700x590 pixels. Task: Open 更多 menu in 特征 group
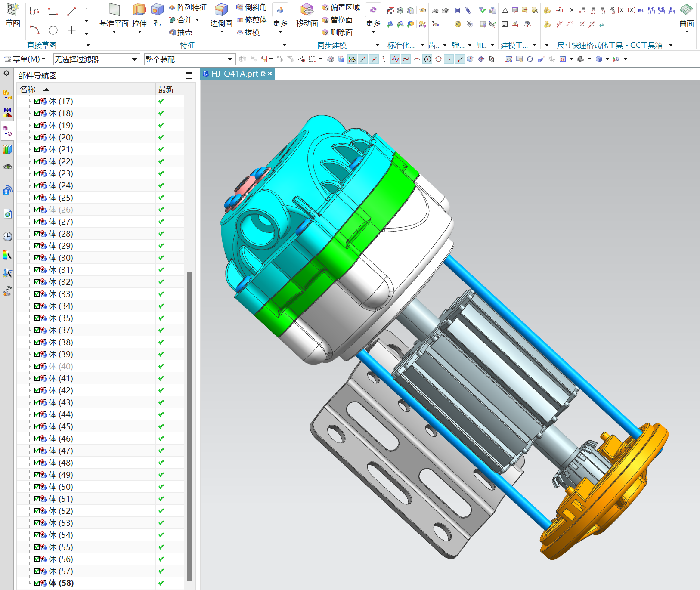click(280, 19)
